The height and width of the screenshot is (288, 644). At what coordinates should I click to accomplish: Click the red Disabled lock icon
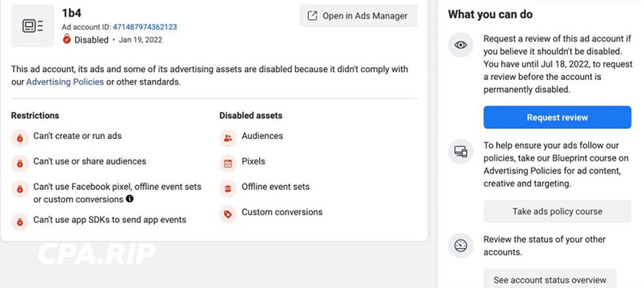[x=67, y=39]
